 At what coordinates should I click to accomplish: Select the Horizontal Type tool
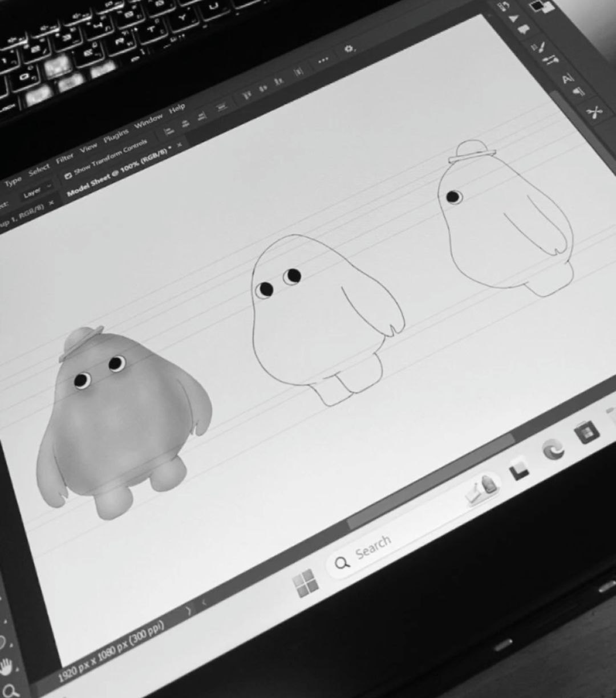[x=568, y=78]
